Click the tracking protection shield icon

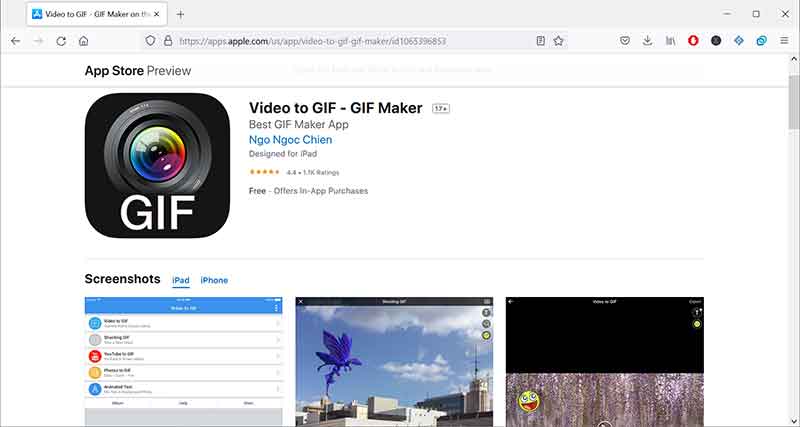click(150, 41)
